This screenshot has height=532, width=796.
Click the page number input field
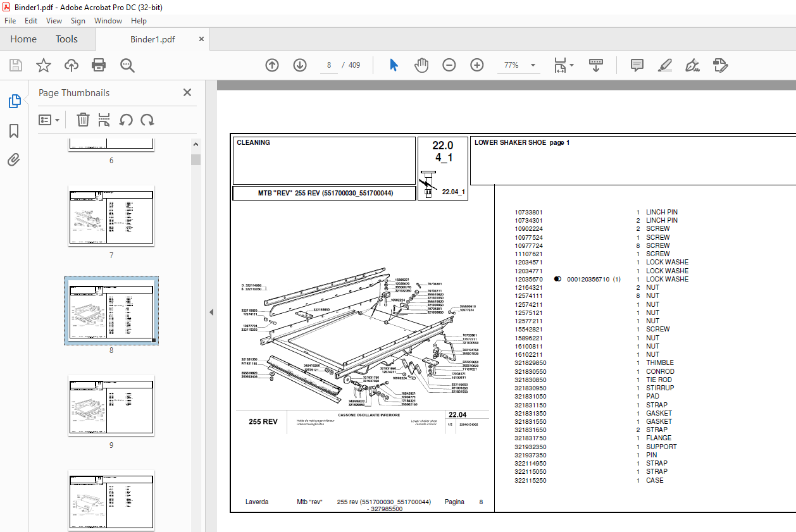(x=329, y=65)
